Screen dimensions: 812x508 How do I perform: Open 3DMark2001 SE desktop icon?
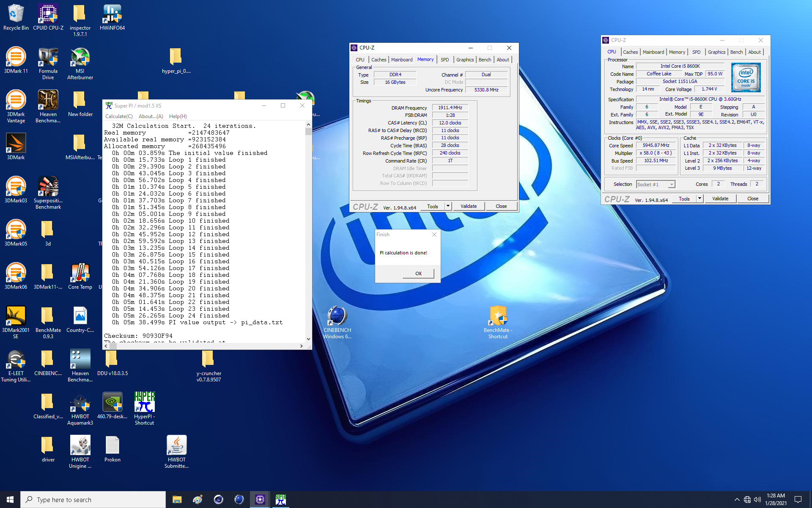(16, 323)
